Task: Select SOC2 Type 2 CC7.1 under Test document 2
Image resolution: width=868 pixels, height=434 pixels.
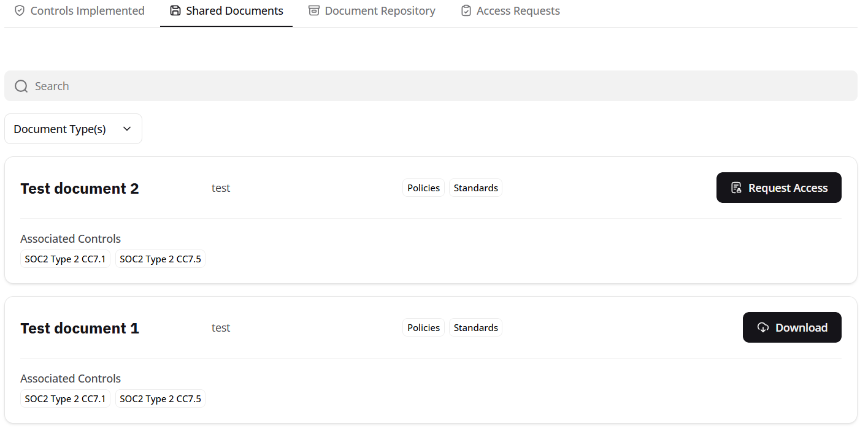Action: (65, 259)
